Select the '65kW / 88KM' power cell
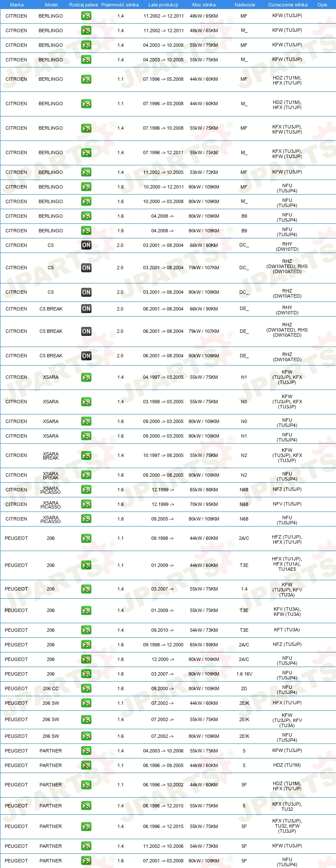336x868 pixels. click(x=204, y=490)
